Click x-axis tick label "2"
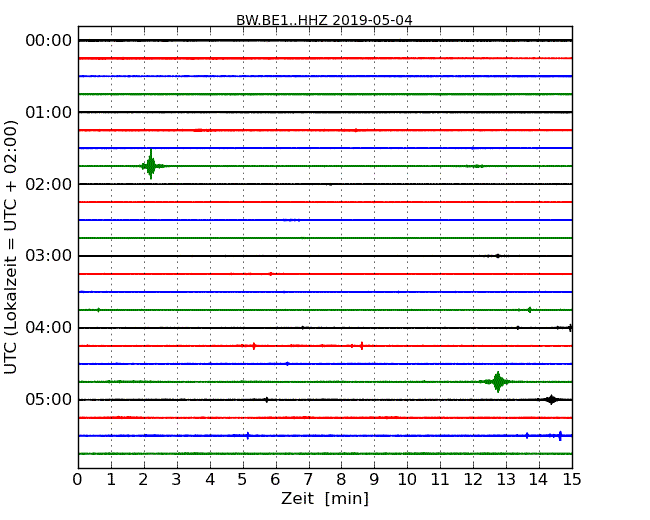650x520 pixels. 143,480
